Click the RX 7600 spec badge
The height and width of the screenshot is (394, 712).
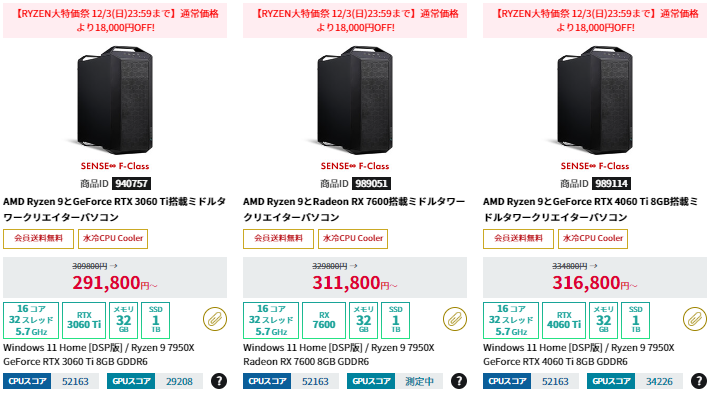[x=324, y=320]
